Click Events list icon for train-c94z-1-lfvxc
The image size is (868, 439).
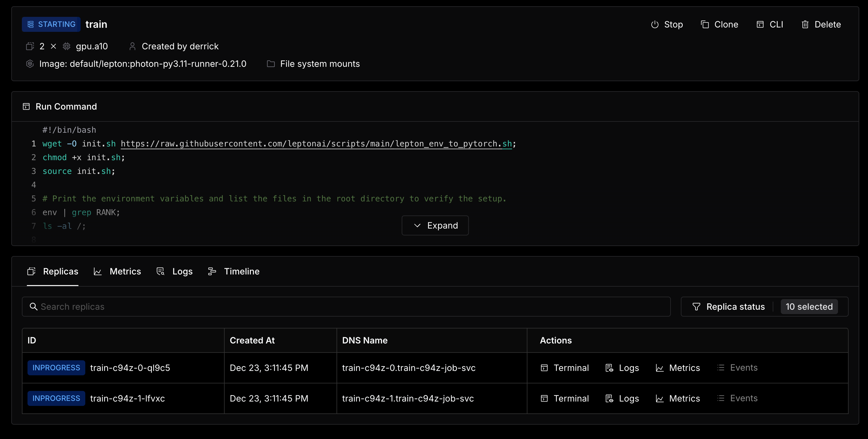coord(721,398)
